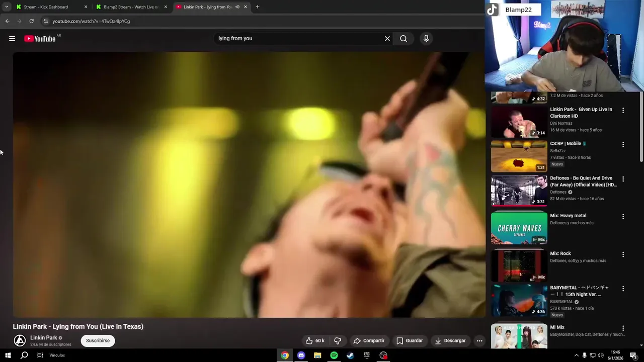Start voice search with microphone
This screenshot has width=644, height=362.
426,39
